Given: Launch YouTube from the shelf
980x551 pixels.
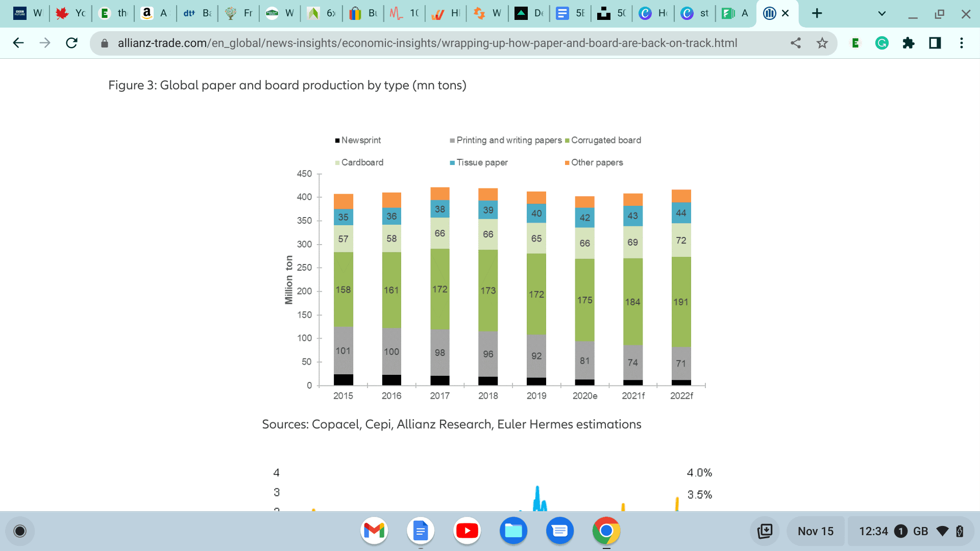Looking at the screenshot, I should pyautogui.click(x=467, y=531).
